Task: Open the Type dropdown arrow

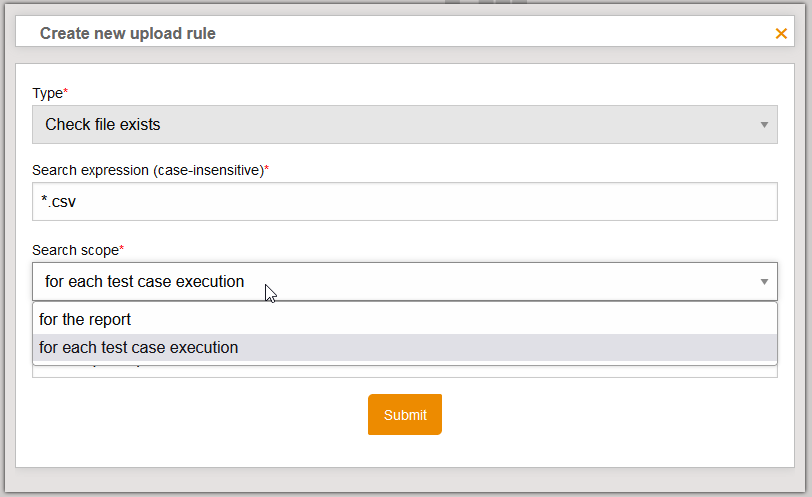Action: 763,125
